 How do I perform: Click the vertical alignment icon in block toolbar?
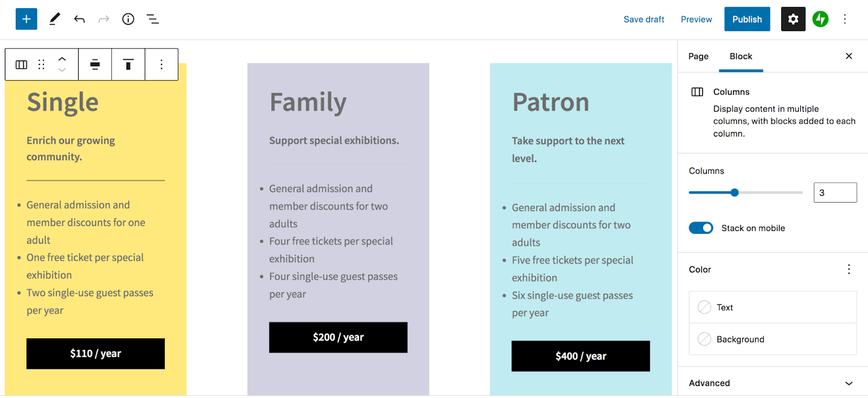click(128, 64)
